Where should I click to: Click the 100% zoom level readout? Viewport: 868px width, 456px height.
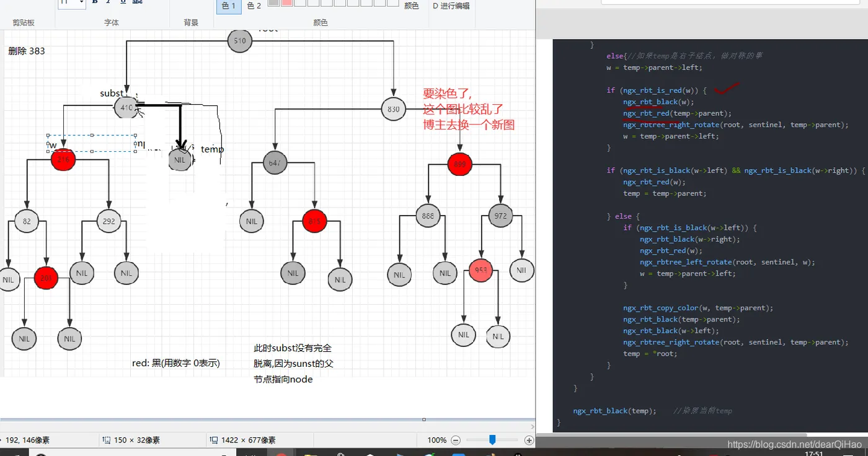(x=436, y=440)
